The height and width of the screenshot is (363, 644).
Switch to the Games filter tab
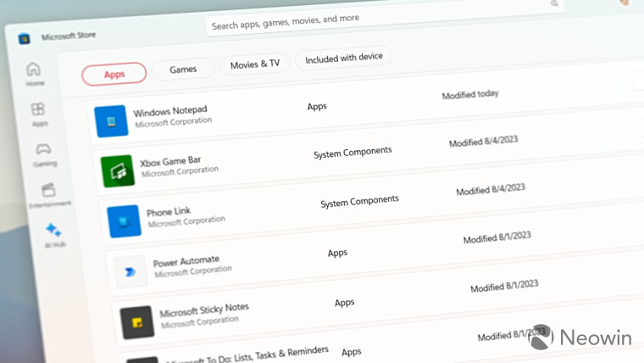coord(183,69)
